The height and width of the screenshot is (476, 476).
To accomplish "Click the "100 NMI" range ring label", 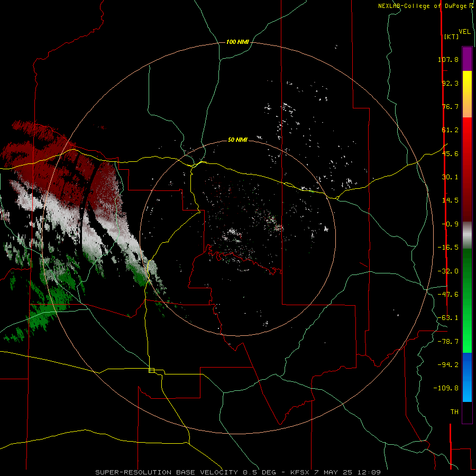I will pos(237,42).
